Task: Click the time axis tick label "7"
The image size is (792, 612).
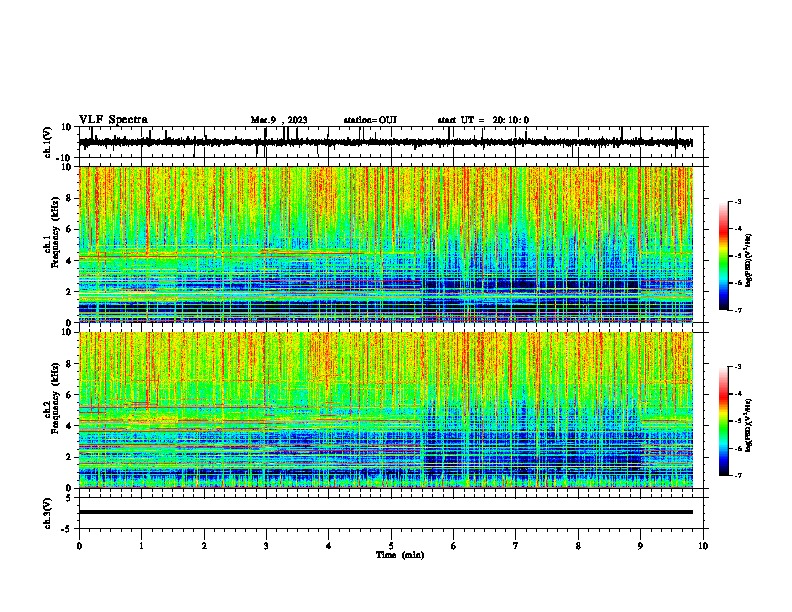Action: pos(516,546)
